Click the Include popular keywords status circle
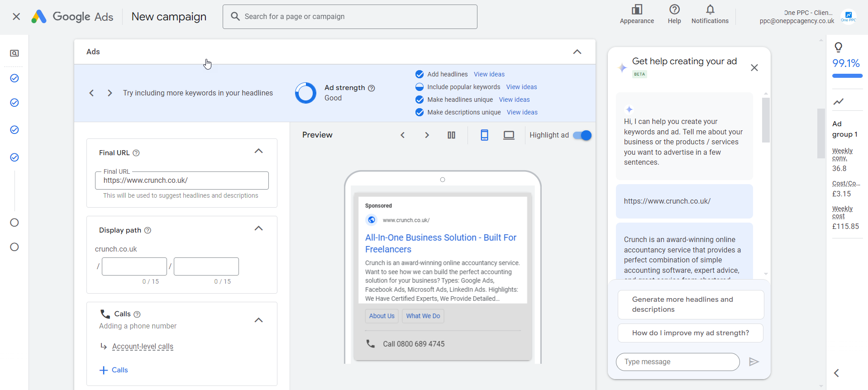The image size is (868, 390). click(x=420, y=87)
